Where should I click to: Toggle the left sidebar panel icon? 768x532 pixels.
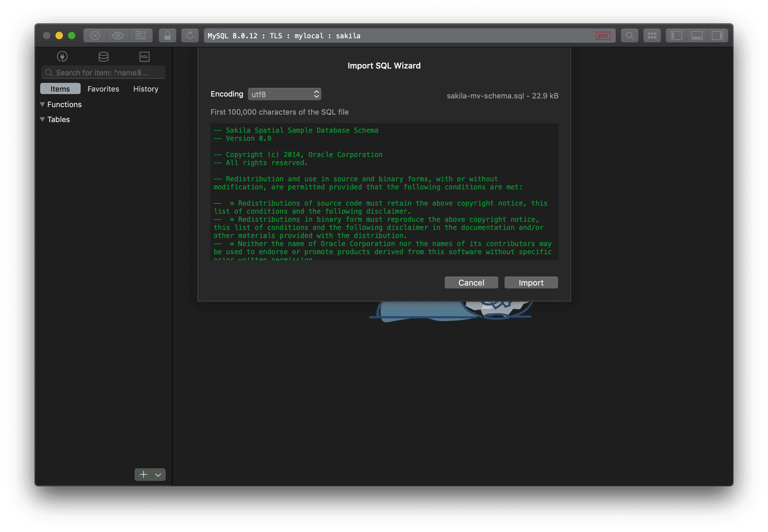[676, 36]
